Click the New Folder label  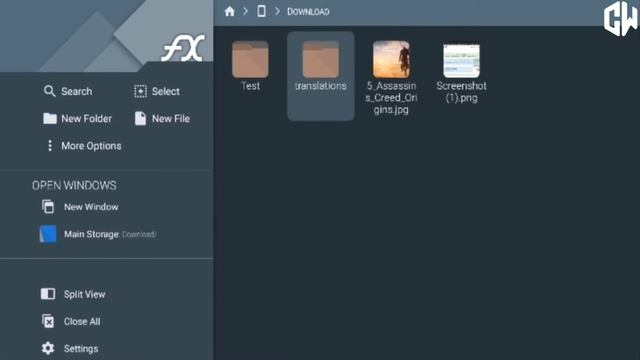pyautogui.click(x=87, y=119)
